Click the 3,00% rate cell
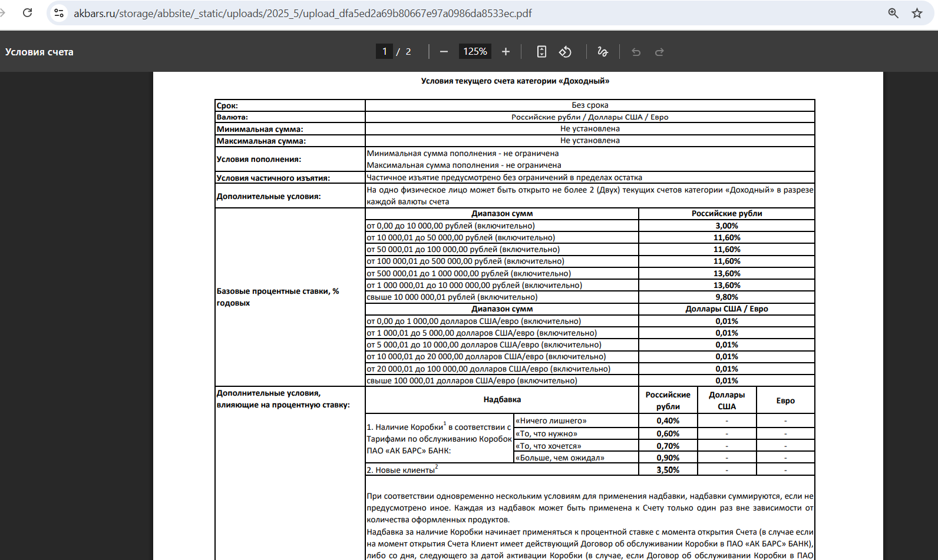Viewport: 938px width, 560px height. coord(726,226)
